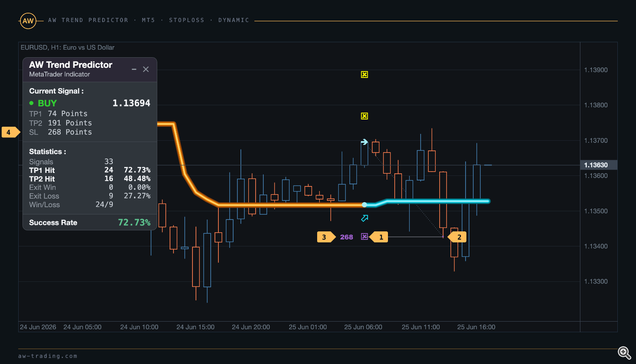
Task: Click the AW logo circle in header
Action: [28, 21]
